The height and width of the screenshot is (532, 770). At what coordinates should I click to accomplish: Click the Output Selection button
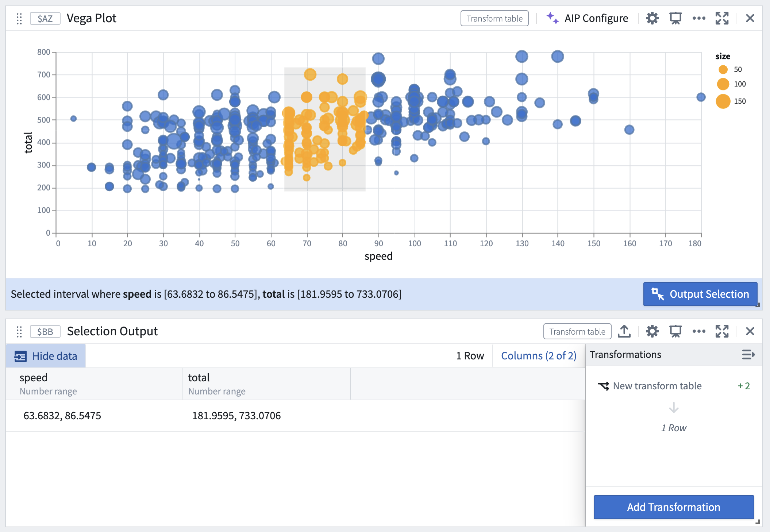click(700, 294)
